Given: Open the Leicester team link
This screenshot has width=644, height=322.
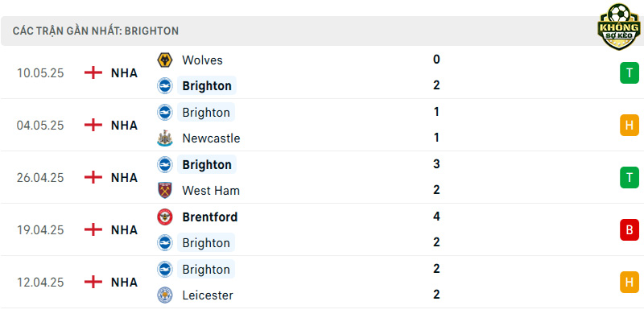Looking at the screenshot, I should (x=208, y=295).
